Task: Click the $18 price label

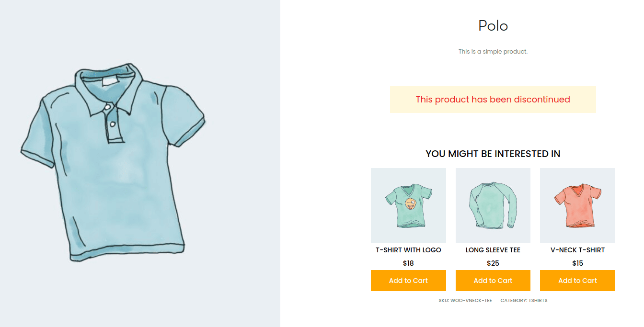Action: pyautogui.click(x=408, y=263)
